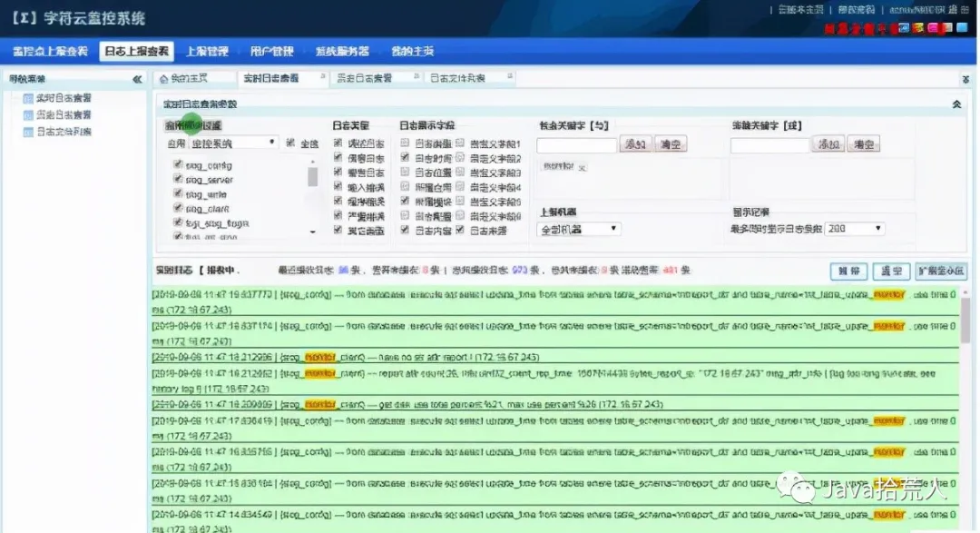Switch to the 历史日志查看 tab
980x533 pixels.
coord(365,79)
